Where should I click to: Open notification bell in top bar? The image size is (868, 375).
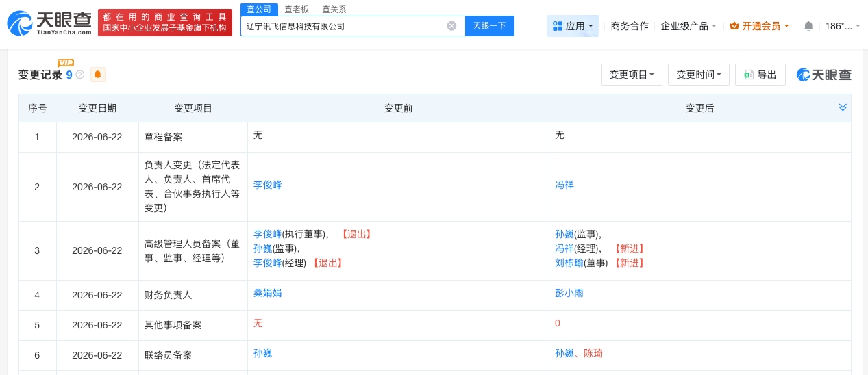point(808,26)
